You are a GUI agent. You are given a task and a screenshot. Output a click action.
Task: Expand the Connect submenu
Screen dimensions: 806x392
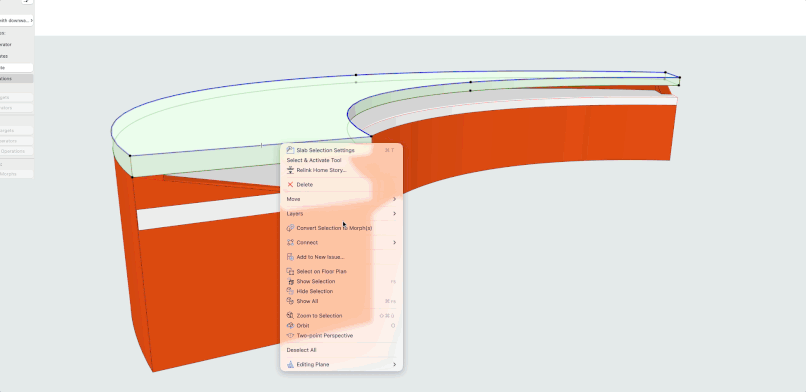[x=341, y=242]
